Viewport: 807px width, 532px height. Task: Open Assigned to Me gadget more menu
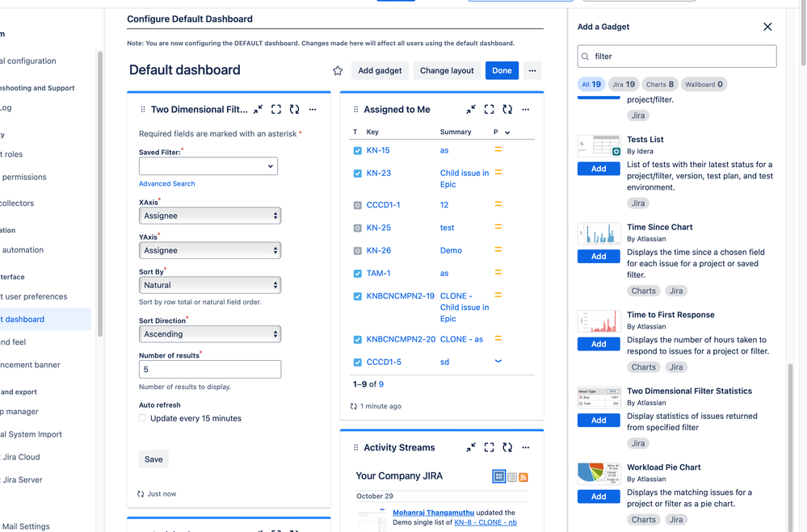(x=525, y=109)
